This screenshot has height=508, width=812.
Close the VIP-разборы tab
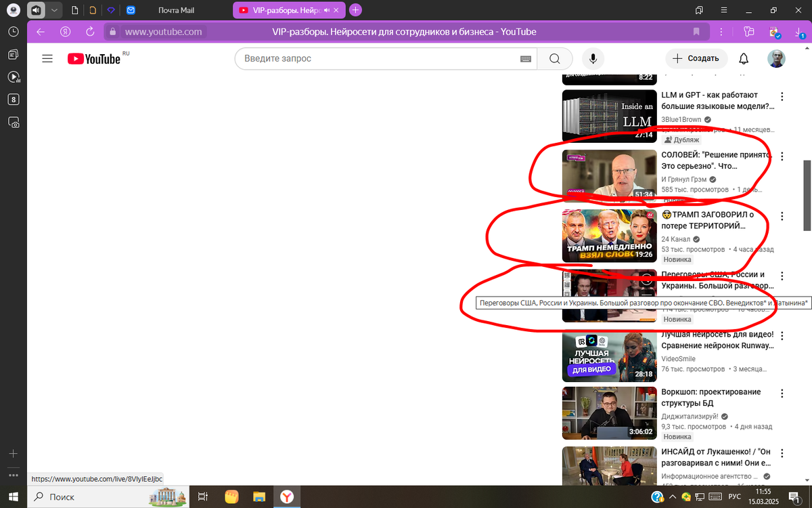[338, 10]
